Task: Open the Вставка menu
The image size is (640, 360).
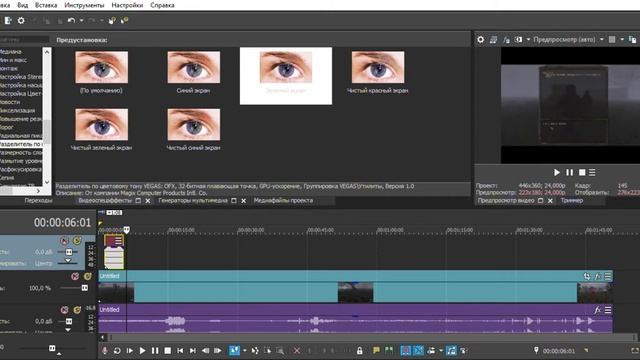Action: click(x=46, y=5)
